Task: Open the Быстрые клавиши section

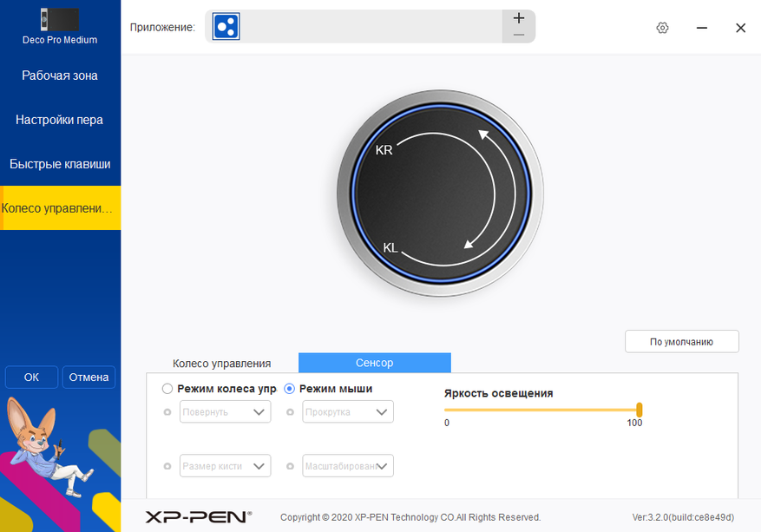Action: pyautogui.click(x=60, y=164)
